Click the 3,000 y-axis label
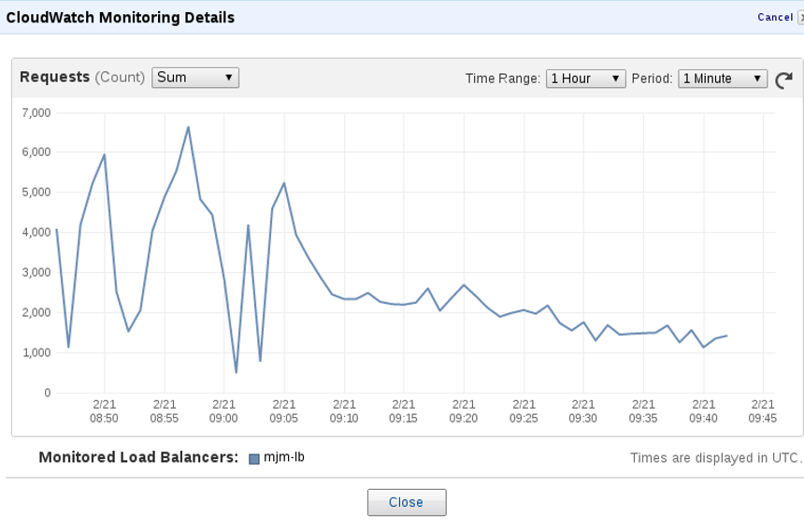Viewport: 804px width, 532px height. tap(36, 272)
